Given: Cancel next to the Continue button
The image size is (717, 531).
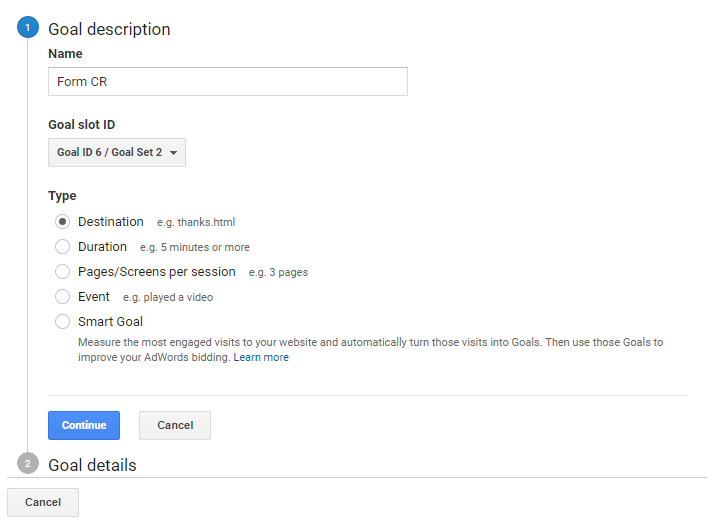Looking at the screenshot, I should pos(175,425).
